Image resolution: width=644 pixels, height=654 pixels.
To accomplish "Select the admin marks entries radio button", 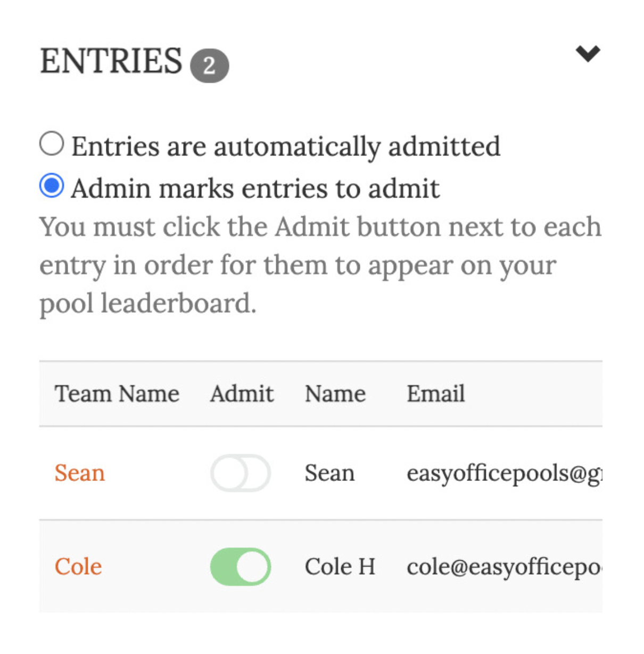I will [x=52, y=186].
